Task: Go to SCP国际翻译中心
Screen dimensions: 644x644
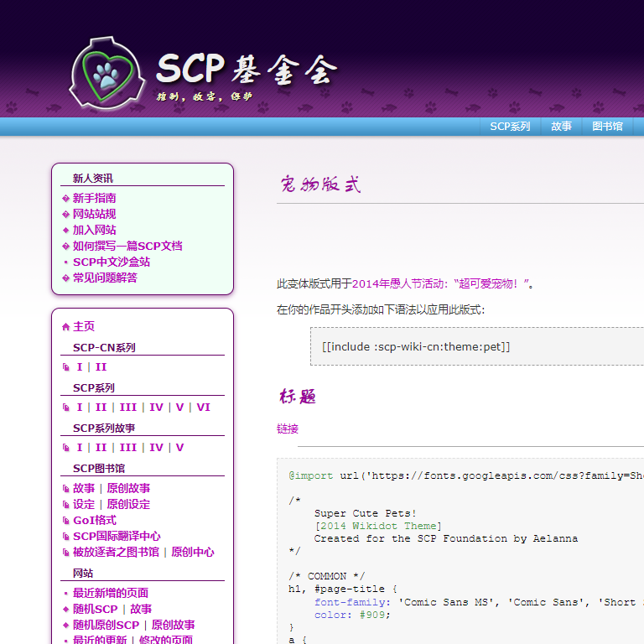Action: (117, 537)
